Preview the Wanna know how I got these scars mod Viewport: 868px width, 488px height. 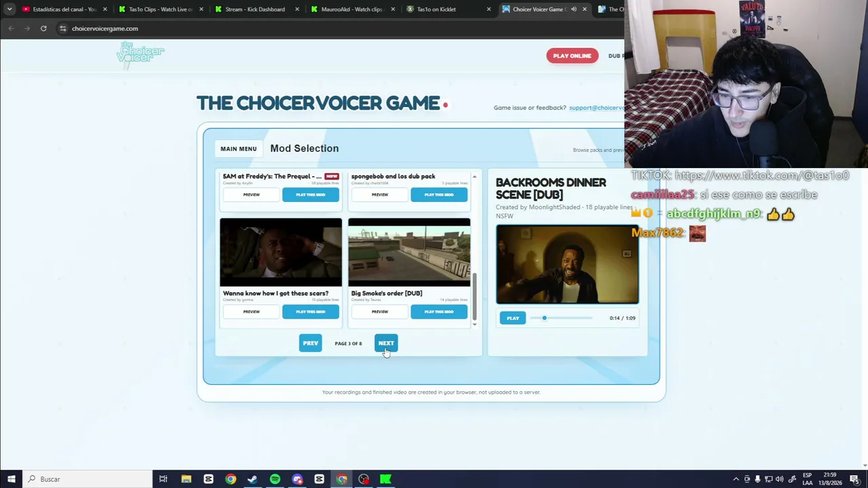[x=252, y=312]
